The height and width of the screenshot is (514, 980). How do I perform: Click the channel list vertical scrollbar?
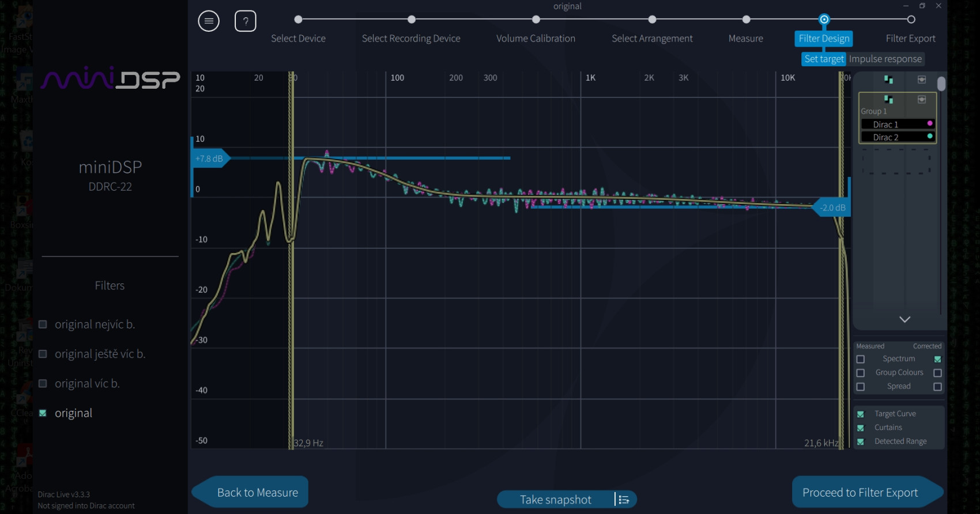click(x=941, y=84)
